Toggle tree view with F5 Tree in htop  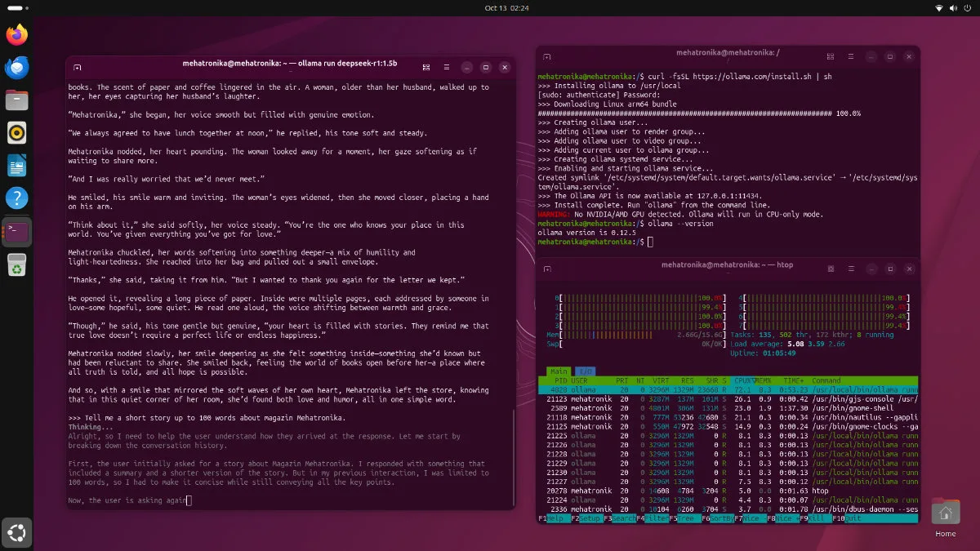pos(688,518)
